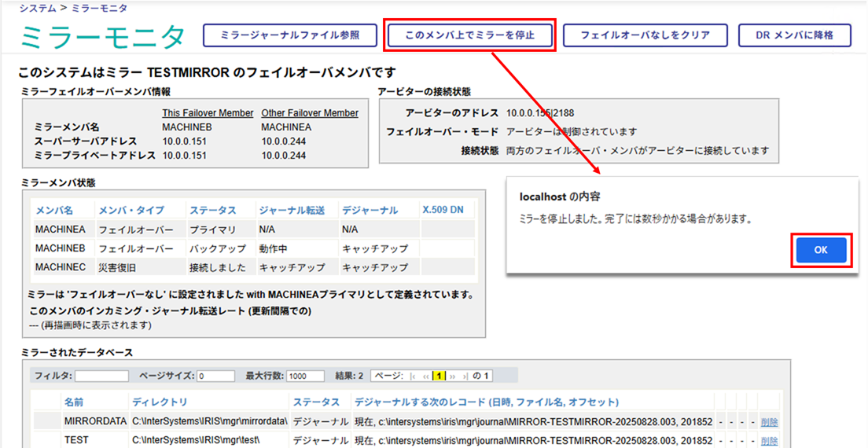Screen dimensions: 868x448
Task: Confirm the localhost dialog with OK
Action: pos(821,250)
